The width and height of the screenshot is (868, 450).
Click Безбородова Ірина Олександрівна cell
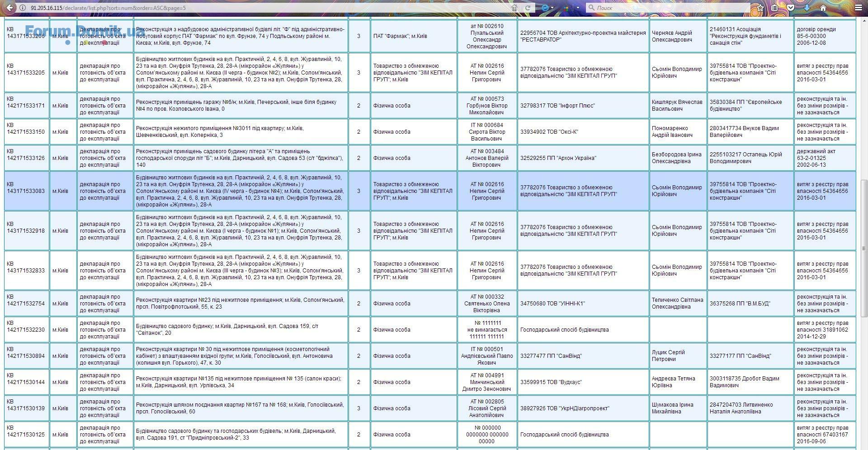[x=678, y=158]
